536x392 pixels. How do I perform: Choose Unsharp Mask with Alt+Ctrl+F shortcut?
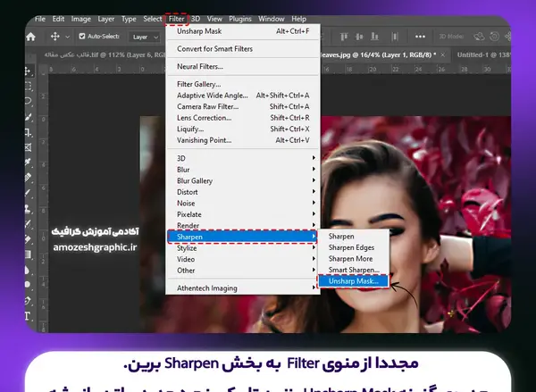(x=243, y=31)
